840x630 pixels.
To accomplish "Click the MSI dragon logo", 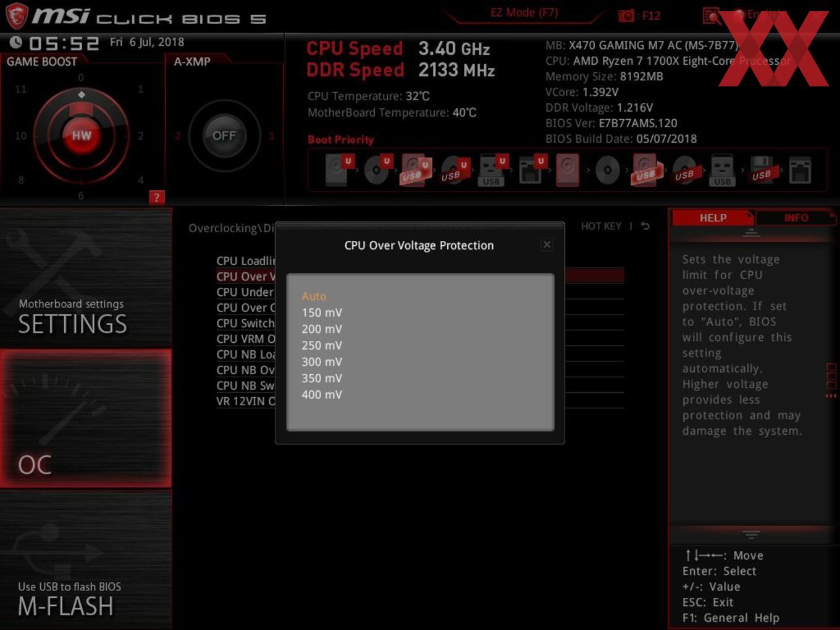I will [17, 16].
